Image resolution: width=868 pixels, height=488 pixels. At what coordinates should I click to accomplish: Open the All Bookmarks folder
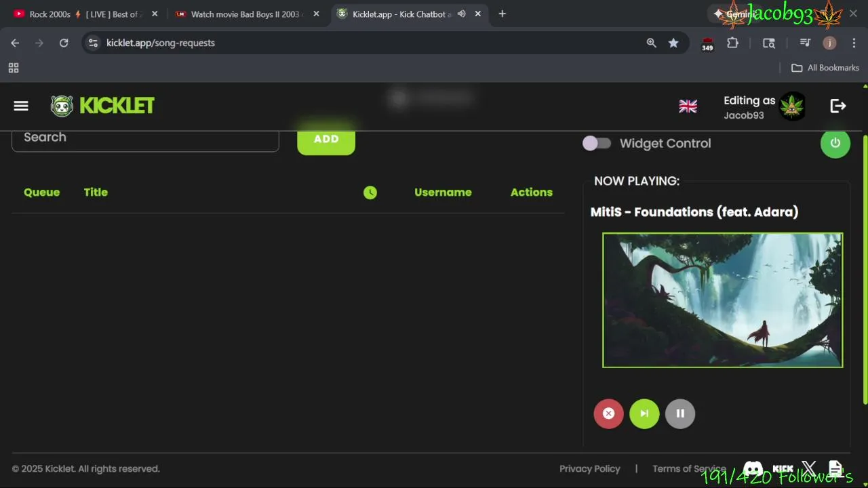click(x=825, y=68)
